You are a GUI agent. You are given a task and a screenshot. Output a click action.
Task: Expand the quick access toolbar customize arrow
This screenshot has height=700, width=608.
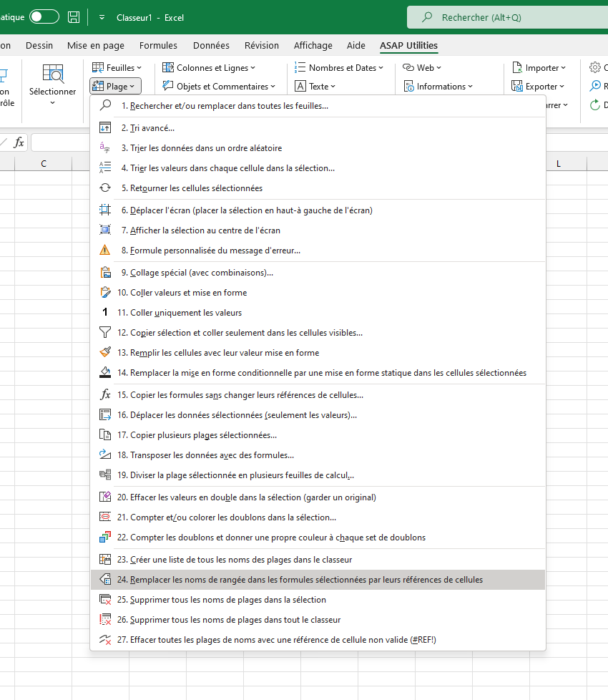point(102,17)
